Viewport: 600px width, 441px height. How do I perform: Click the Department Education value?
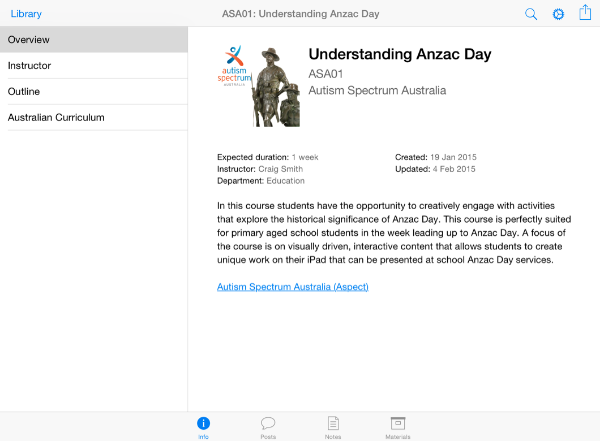pos(285,181)
